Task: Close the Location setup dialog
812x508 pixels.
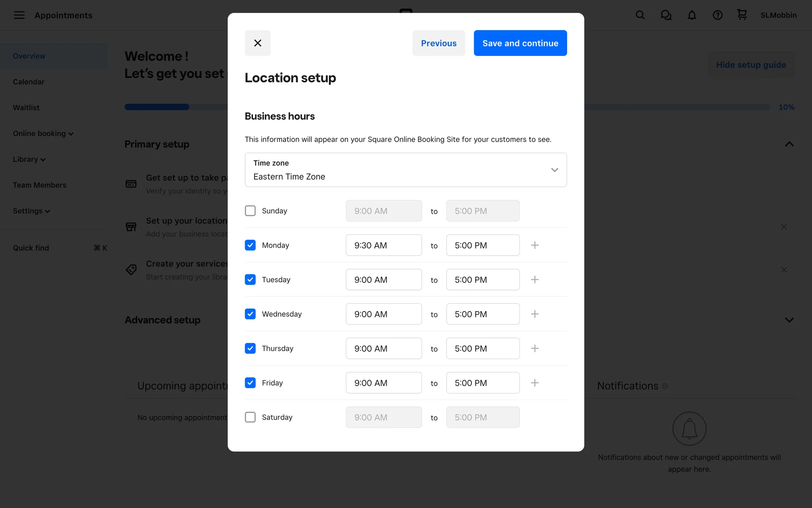Action: pyautogui.click(x=258, y=43)
